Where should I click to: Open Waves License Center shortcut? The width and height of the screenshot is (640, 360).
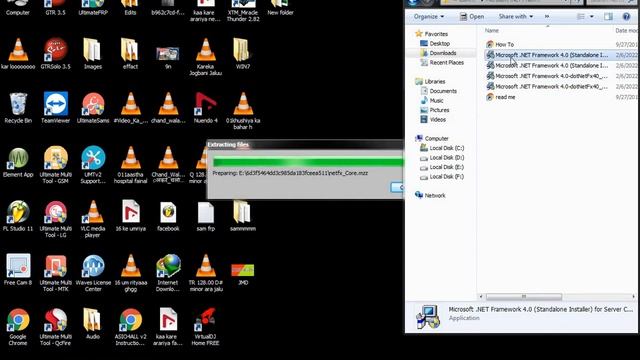click(x=93, y=273)
